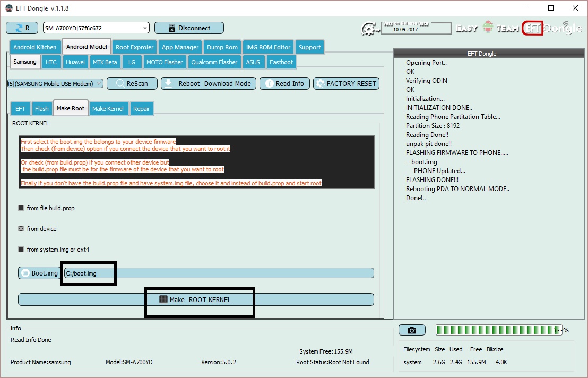
Task: Click the EFT Dongle log panel header
Action: [x=489, y=53]
